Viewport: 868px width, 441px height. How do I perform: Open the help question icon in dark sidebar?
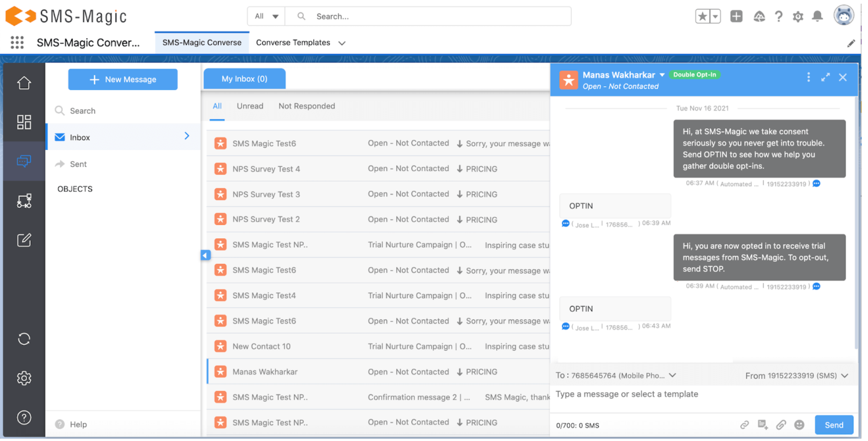(x=24, y=418)
